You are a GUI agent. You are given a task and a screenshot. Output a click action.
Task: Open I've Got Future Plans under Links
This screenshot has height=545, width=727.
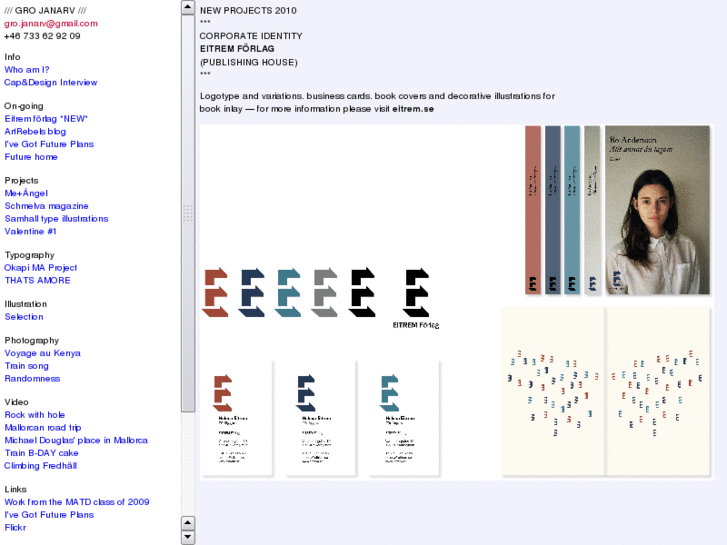pyautogui.click(x=49, y=514)
